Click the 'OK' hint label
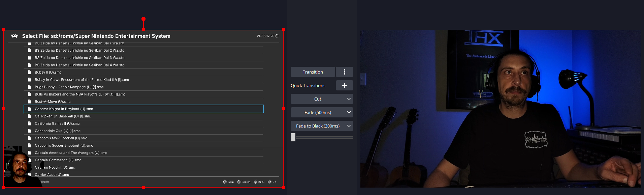This screenshot has height=195, width=644. tap(274, 182)
